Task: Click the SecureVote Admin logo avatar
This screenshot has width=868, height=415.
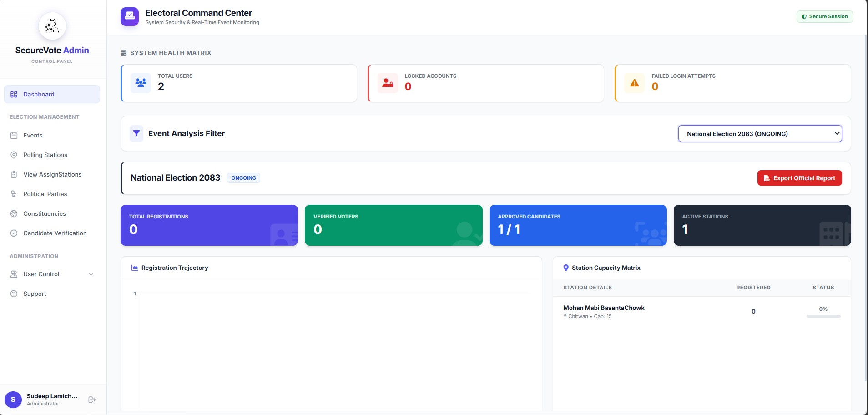Action: pos(52,26)
